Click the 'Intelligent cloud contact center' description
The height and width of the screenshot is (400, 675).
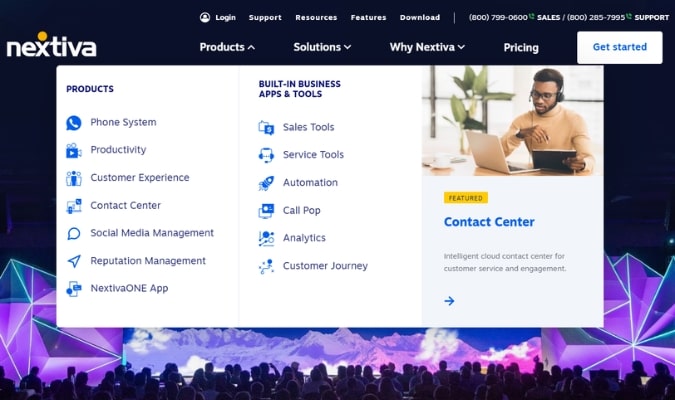click(x=505, y=262)
